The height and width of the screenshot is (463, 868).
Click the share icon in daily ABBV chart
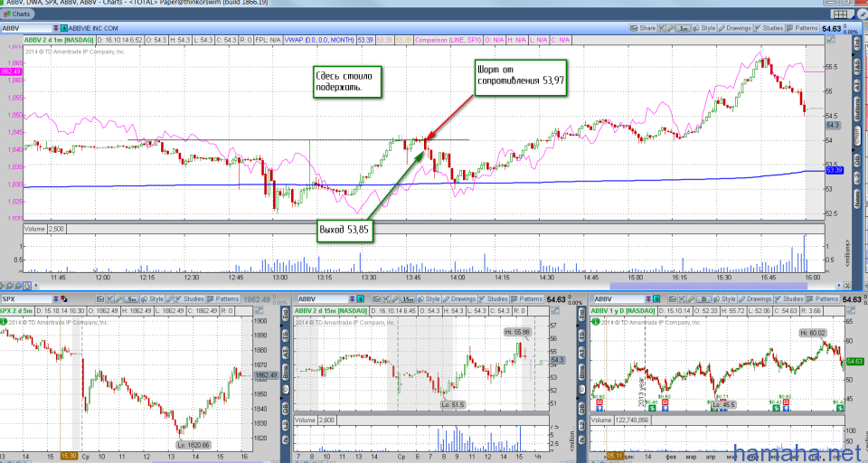click(673, 299)
